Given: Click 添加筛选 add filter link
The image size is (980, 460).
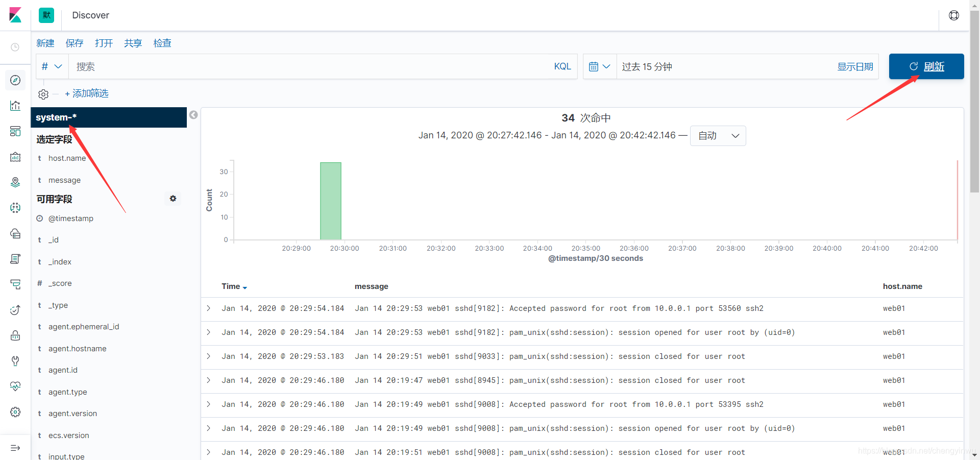Looking at the screenshot, I should pyautogui.click(x=87, y=93).
